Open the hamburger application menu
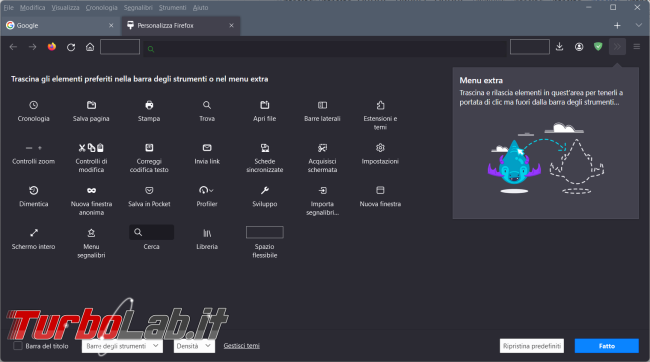Image resolution: width=650 pixels, height=362 pixels. click(x=637, y=47)
